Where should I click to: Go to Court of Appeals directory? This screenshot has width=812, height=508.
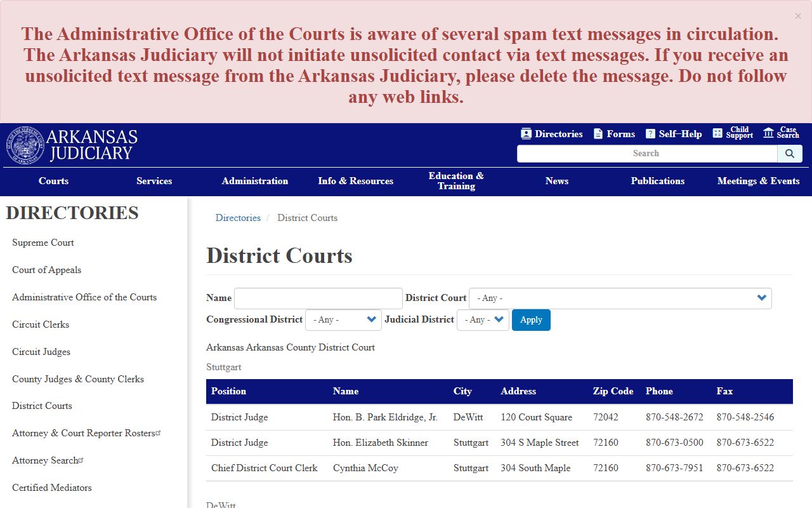click(46, 270)
